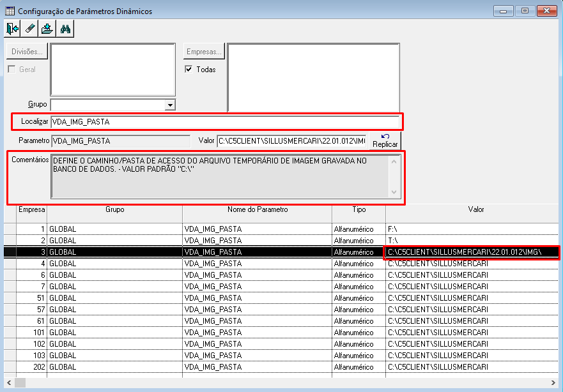563x392 pixels.
Task: Click the Empresa column header
Action: pyautogui.click(x=31, y=214)
